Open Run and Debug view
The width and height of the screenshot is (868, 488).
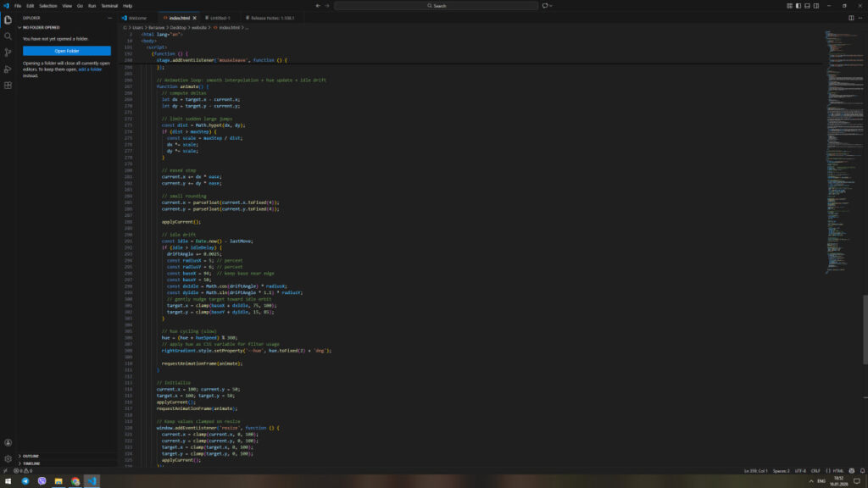[8, 69]
